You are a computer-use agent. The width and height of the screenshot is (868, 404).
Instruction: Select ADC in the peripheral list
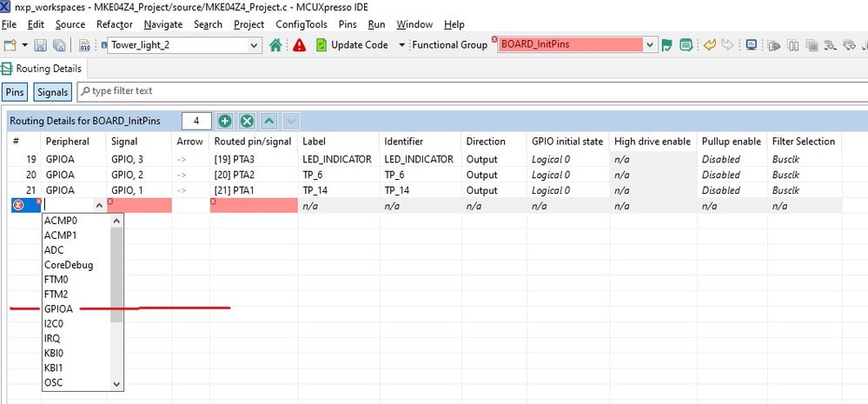pyautogui.click(x=76, y=250)
